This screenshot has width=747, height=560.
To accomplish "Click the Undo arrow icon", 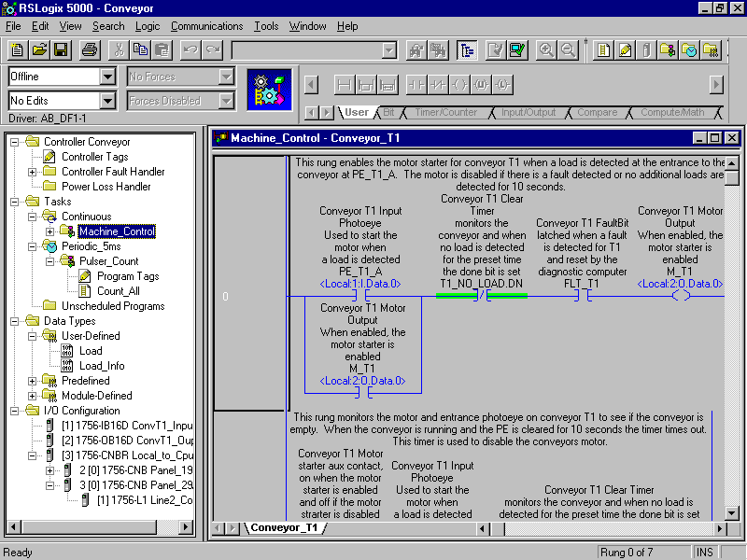I will point(190,49).
